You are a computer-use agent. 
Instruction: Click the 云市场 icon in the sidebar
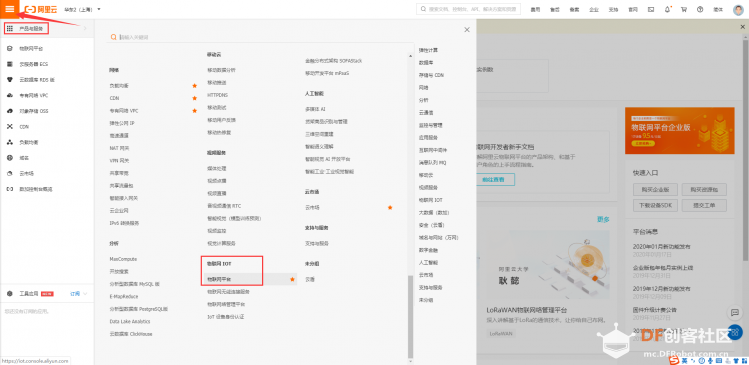tap(10, 173)
